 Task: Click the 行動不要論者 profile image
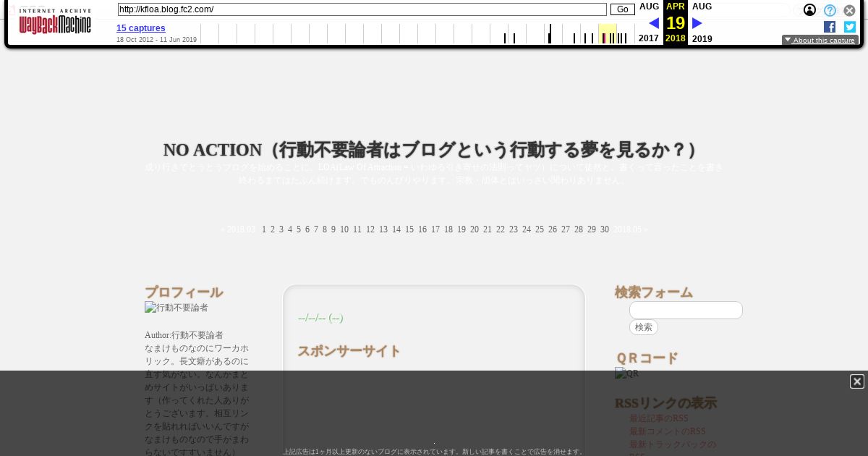176,308
